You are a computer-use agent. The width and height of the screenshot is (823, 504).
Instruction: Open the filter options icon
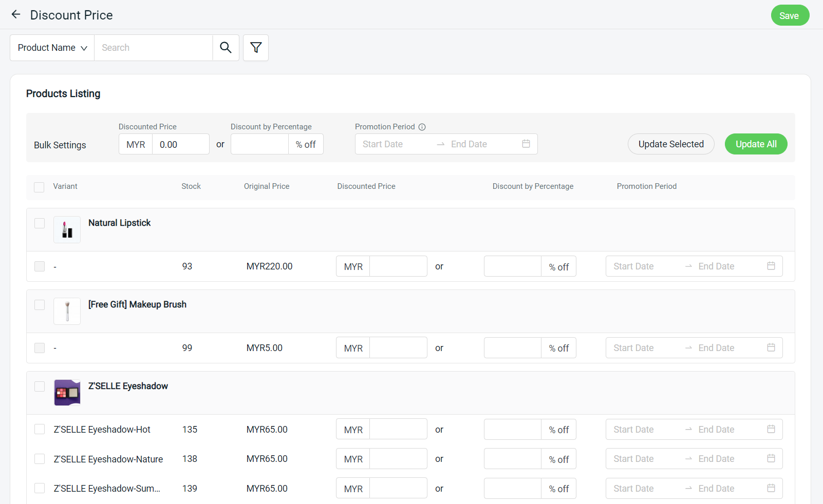click(x=255, y=47)
